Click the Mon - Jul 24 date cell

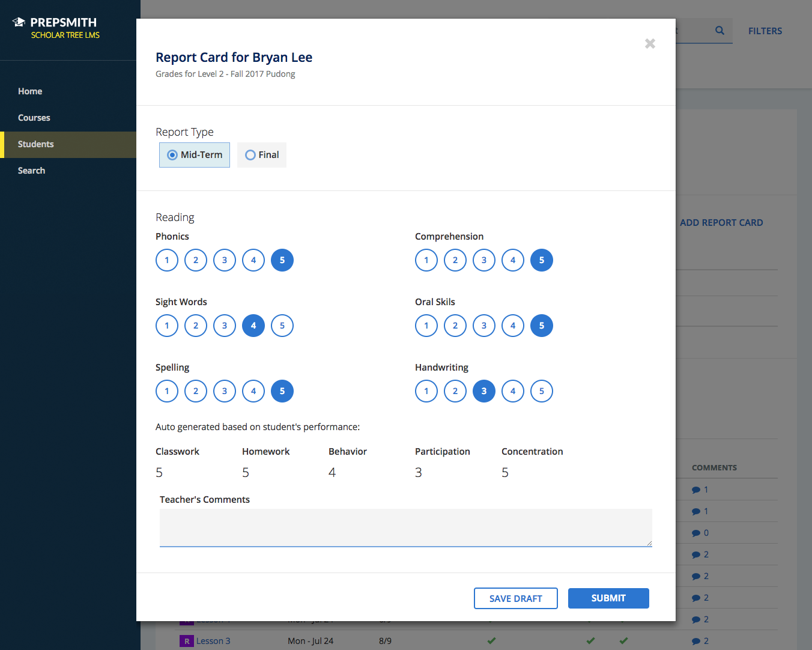tap(311, 641)
